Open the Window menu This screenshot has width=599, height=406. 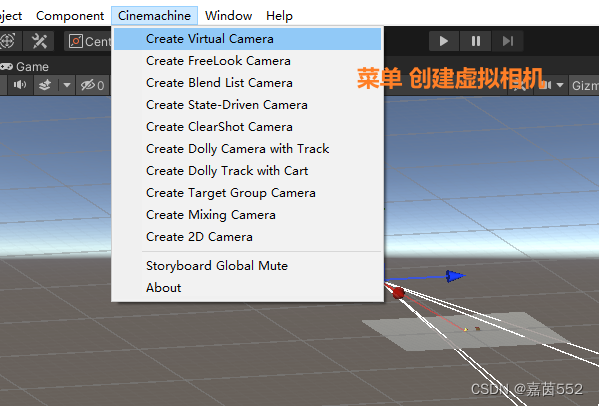[228, 16]
